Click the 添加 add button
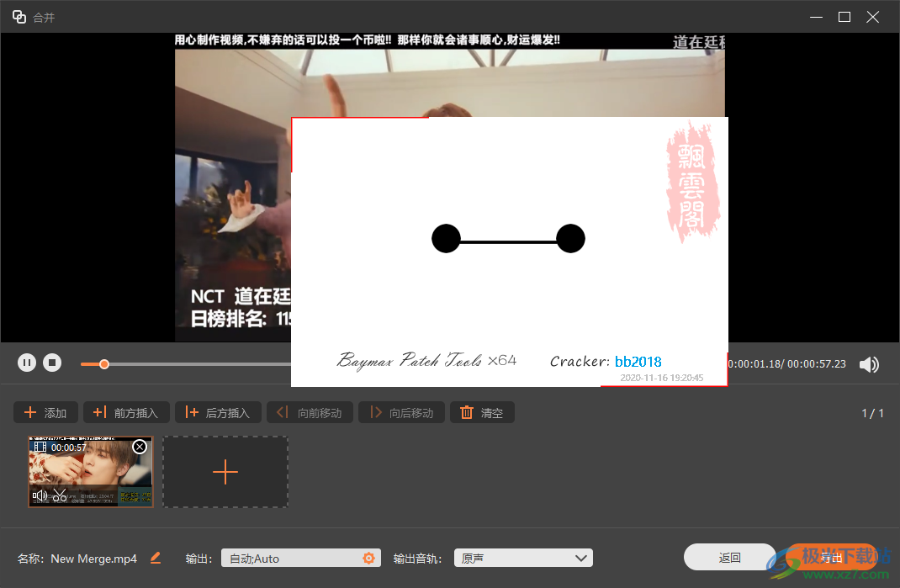The height and width of the screenshot is (588, 900). [x=46, y=412]
